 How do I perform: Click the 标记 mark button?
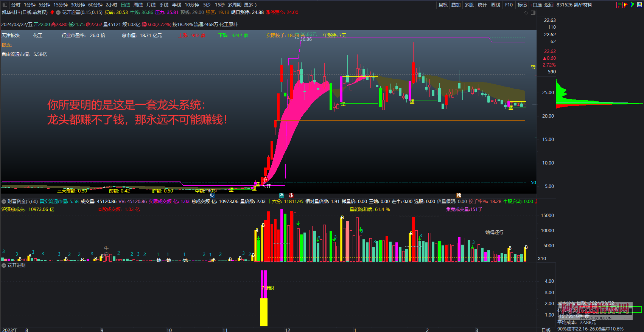522,5
